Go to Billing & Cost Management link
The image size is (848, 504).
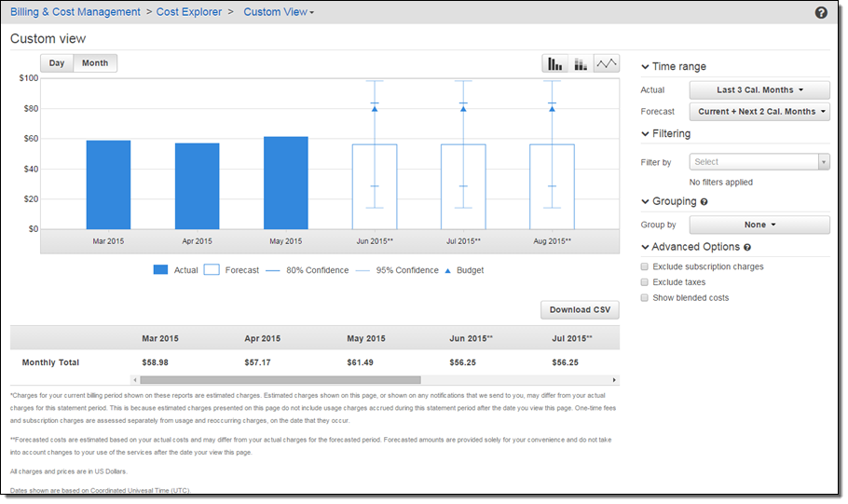[x=75, y=12]
